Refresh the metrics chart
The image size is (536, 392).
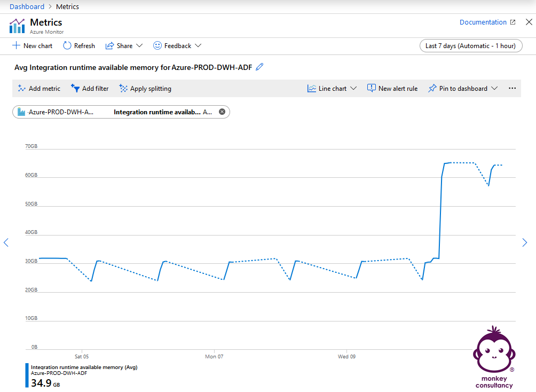pos(79,46)
